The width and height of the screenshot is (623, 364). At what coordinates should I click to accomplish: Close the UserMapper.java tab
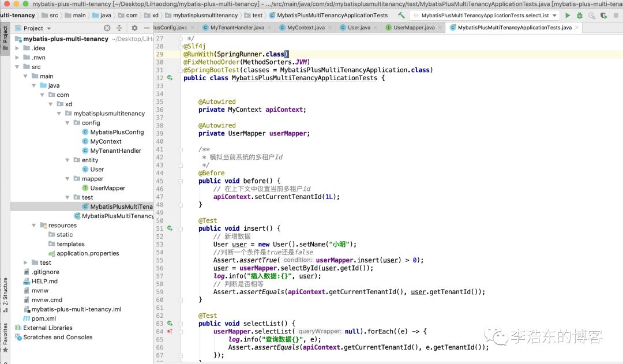pyautogui.click(x=440, y=28)
